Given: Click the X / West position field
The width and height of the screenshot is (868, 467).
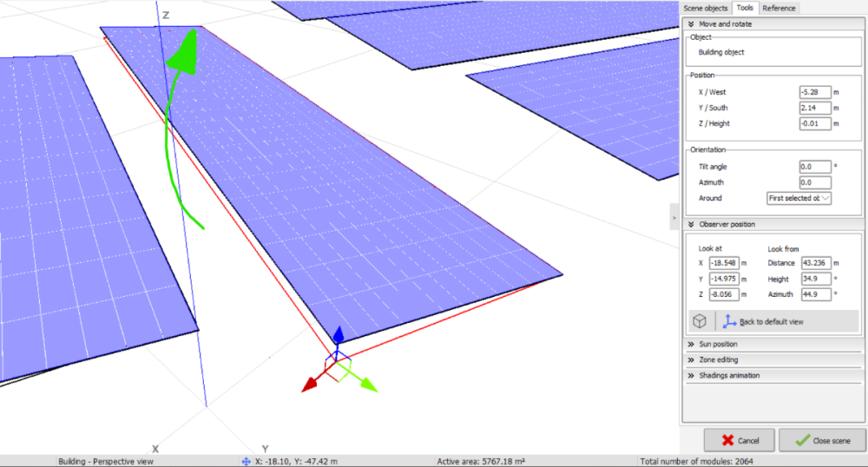Looking at the screenshot, I should point(814,92).
